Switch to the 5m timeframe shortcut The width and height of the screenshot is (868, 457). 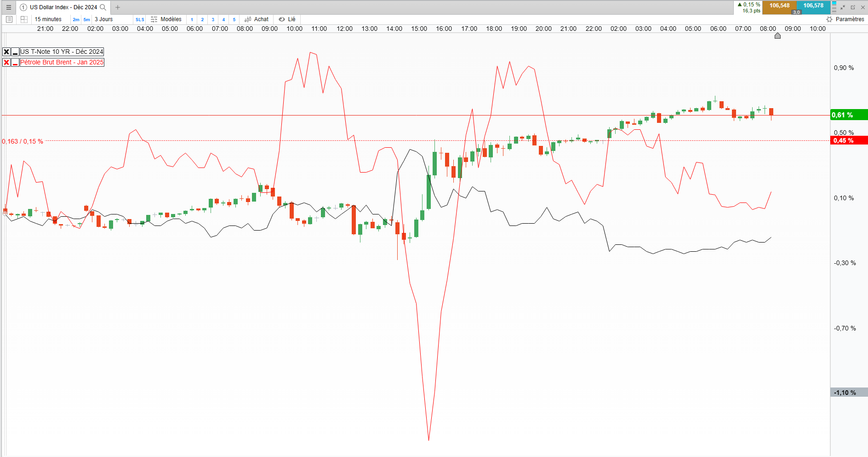pyautogui.click(x=86, y=19)
